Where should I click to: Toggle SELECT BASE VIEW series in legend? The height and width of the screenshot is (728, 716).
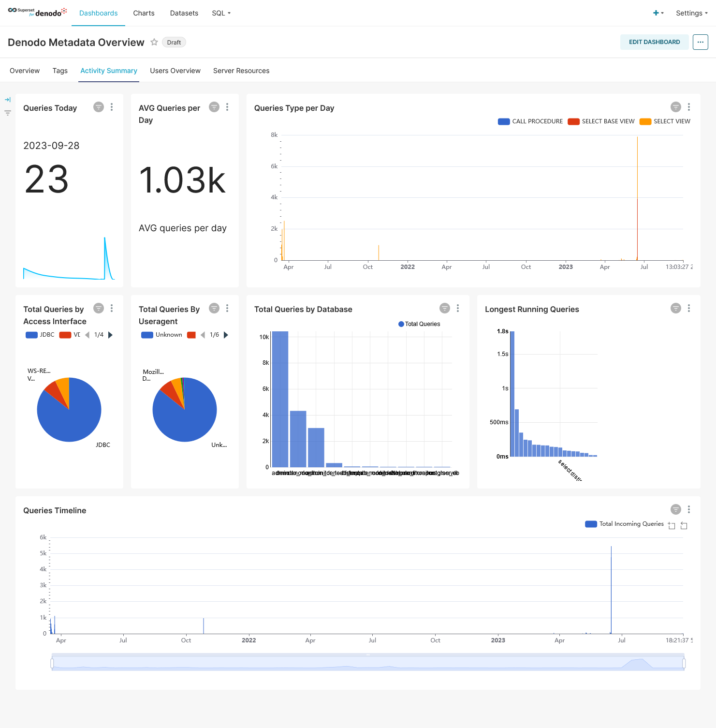[601, 121]
